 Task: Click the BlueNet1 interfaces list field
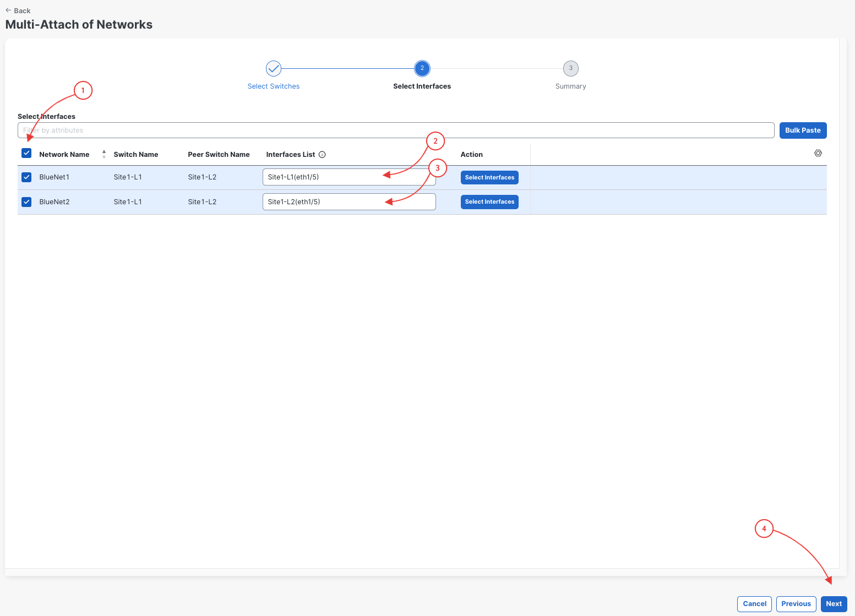(349, 177)
